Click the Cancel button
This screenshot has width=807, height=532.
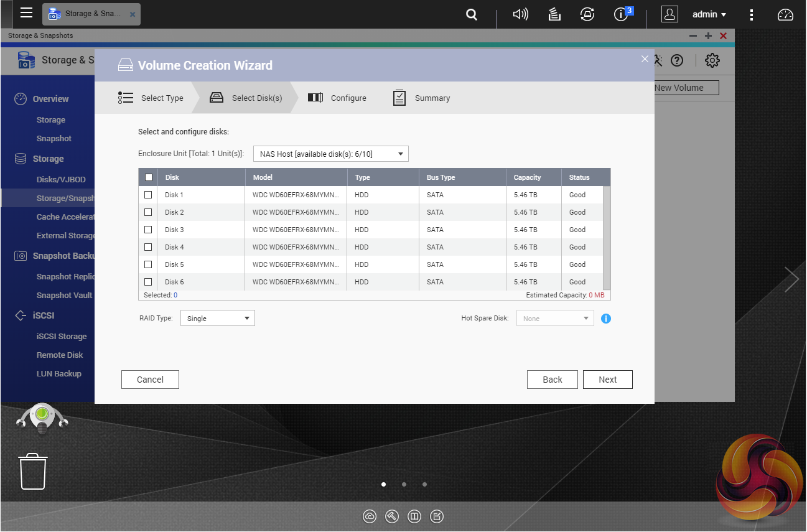(150, 380)
